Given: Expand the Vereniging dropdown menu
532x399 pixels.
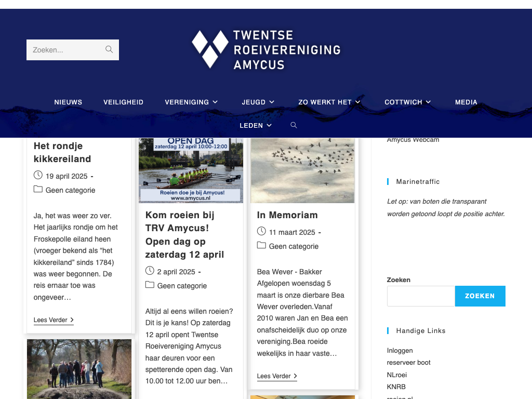Looking at the screenshot, I should 191,102.
